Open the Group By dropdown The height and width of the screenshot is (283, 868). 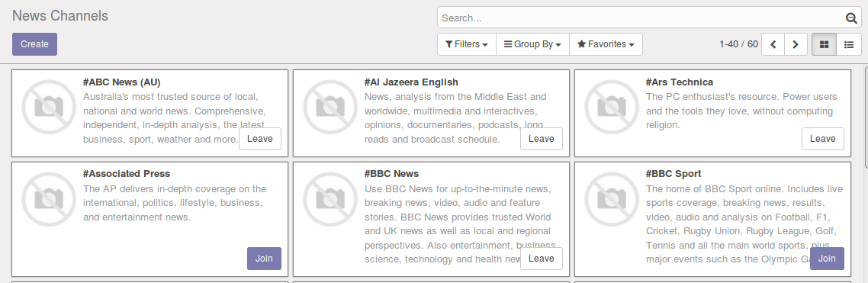(532, 44)
